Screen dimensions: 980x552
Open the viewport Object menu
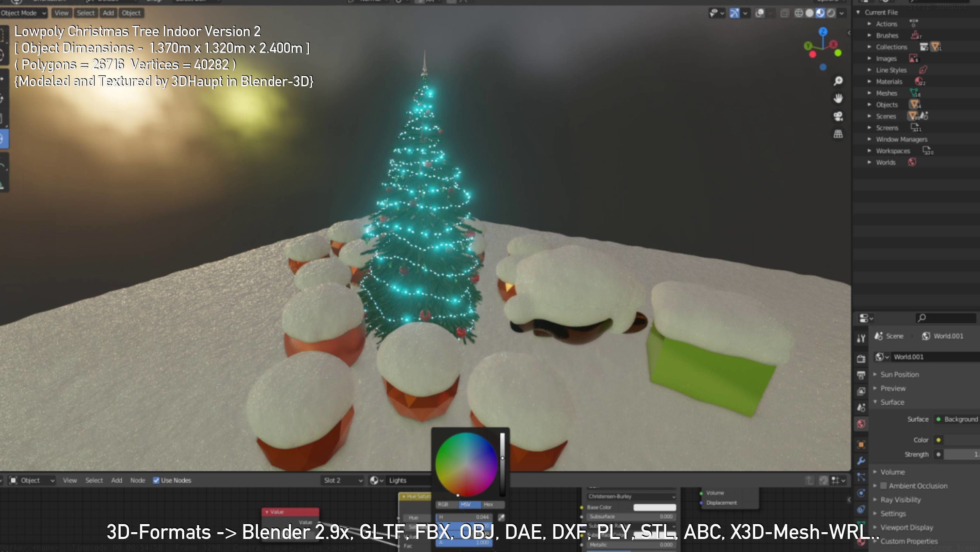pyautogui.click(x=131, y=13)
